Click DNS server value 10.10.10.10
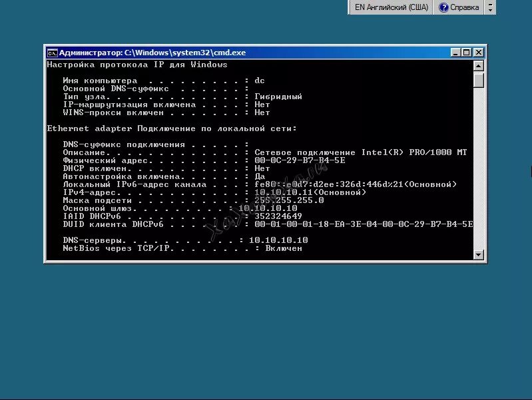Viewport: 532px width, 400px height. click(278, 240)
